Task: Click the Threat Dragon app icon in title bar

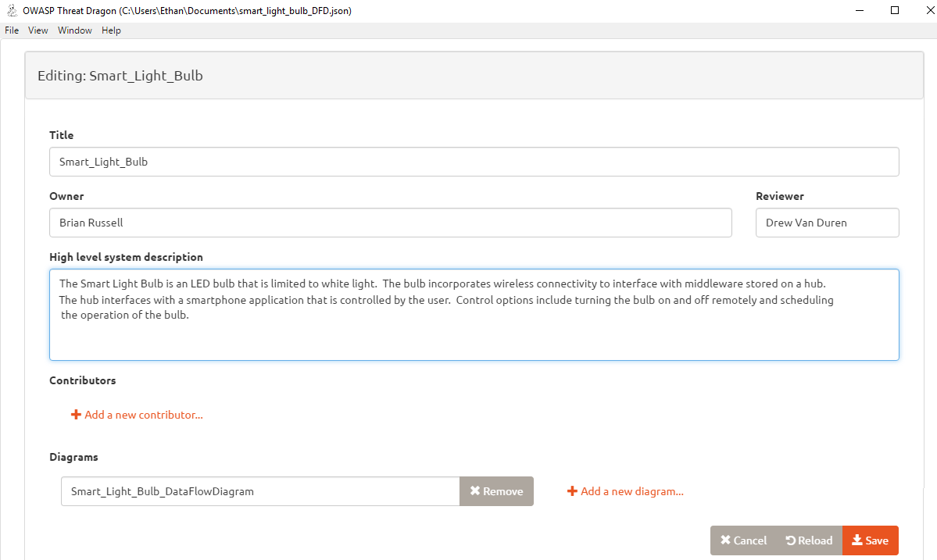Action: (12, 11)
